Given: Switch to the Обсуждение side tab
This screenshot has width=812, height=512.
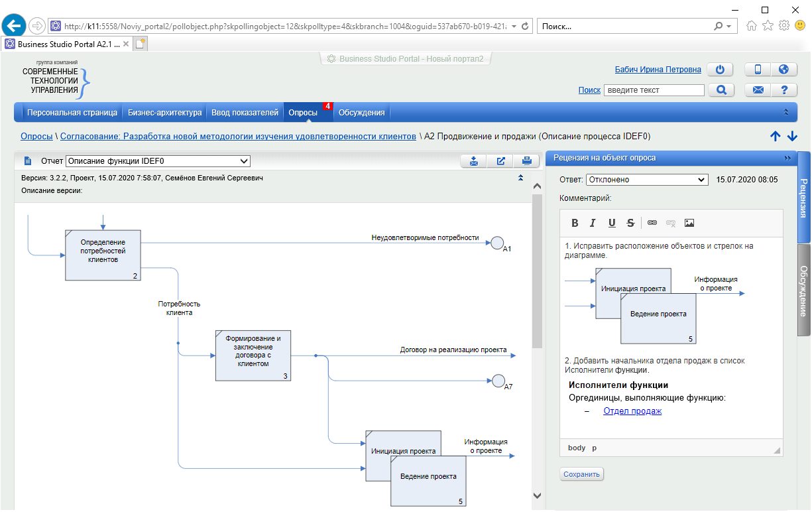Looking at the screenshot, I should coord(803,290).
